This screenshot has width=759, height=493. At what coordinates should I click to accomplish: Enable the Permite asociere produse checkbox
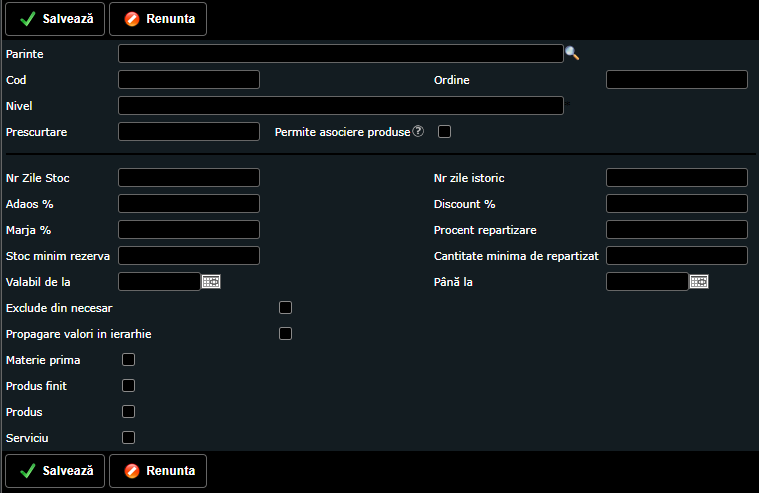[x=445, y=131]
